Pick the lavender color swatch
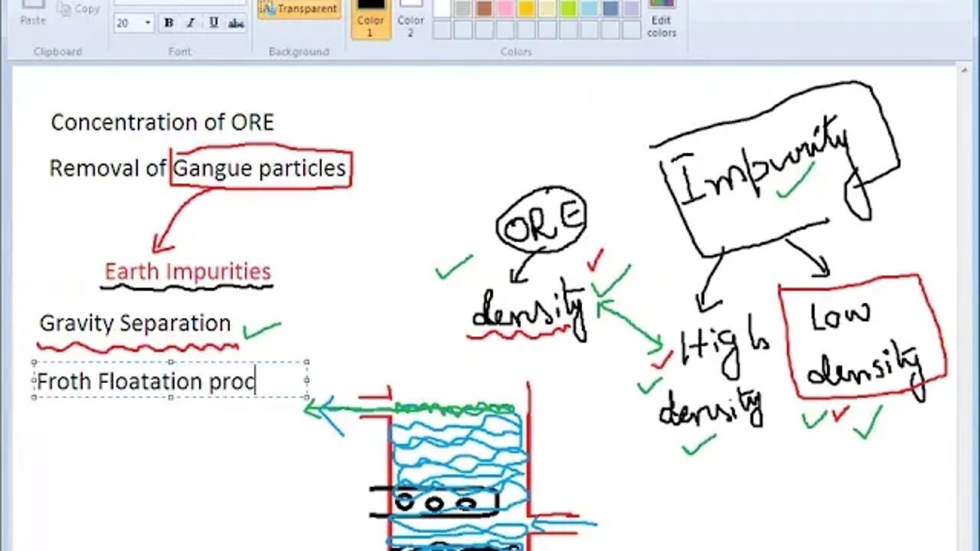This screenshot has height=551, width=980. coord(631,8)
